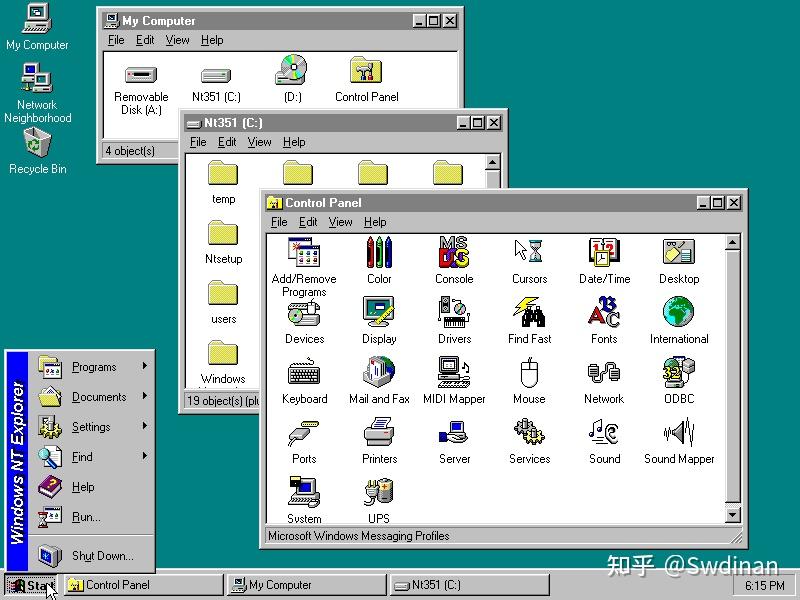Open the Keyboard settings icon
800x600 pixels.
304,374
